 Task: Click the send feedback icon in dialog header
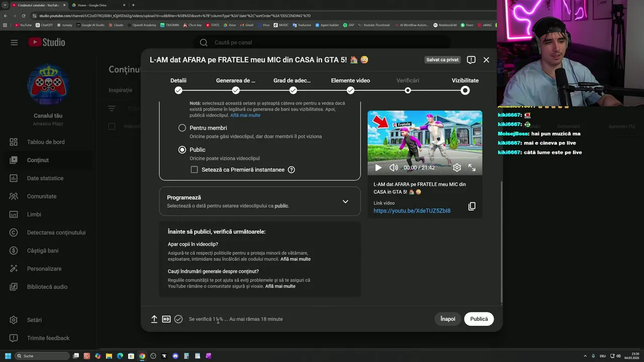471,60
